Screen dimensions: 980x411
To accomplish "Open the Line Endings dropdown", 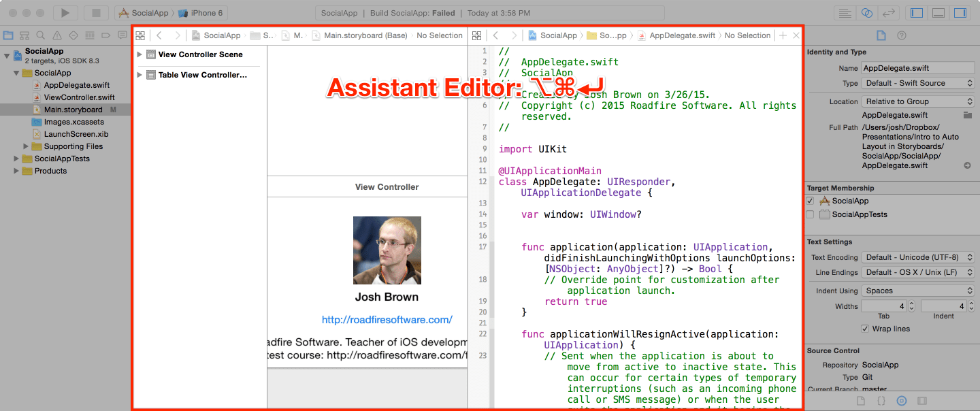I will click(x=917, y=272).
